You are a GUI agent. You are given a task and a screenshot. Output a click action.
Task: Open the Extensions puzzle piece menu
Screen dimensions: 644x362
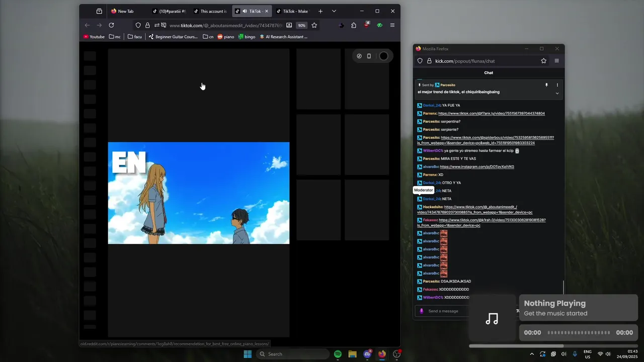354,25
